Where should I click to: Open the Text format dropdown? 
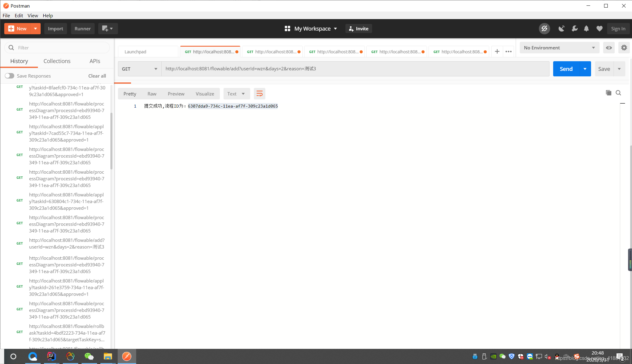pyautogui.click(x=237, y=94)
